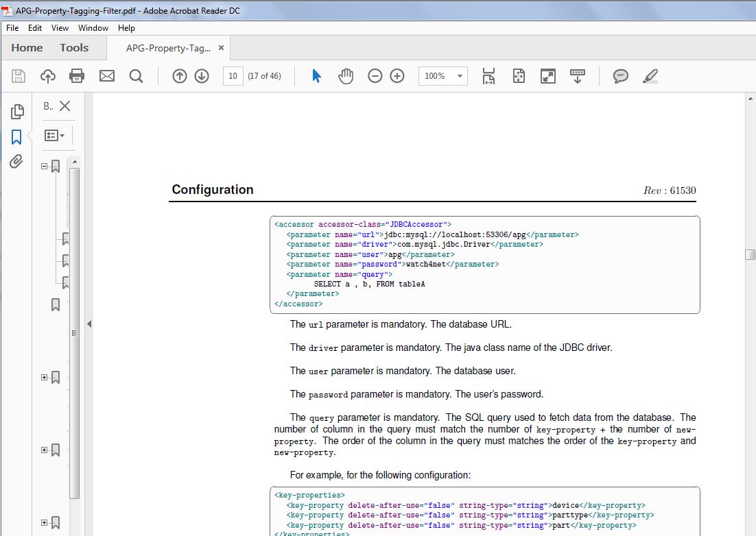Send file by email icon
The image size is (756, 536).
tap(106, 76)
